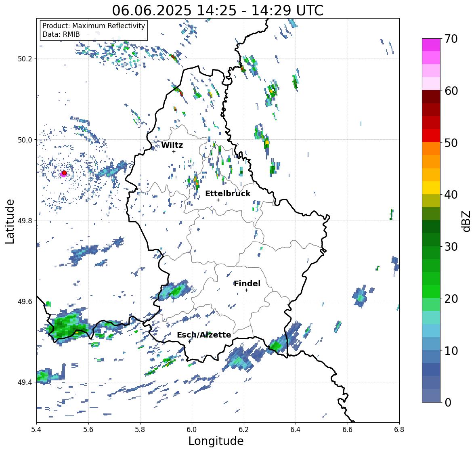Viewport: 476px width, 451px height.
Task: Click the longitude tick label '6.4'
Action: (x=296, y=430)
